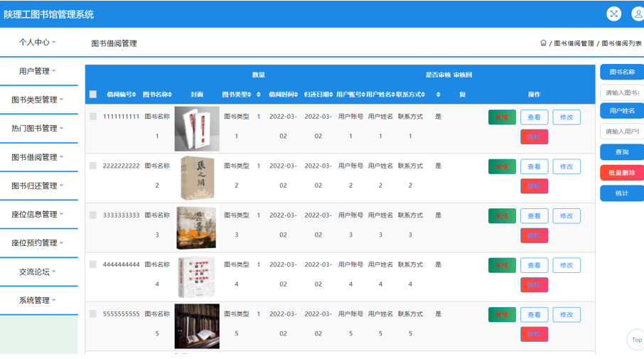Click 查看 button for row 2222222222
Screen dimensions: 644x359
coord(534,166)
